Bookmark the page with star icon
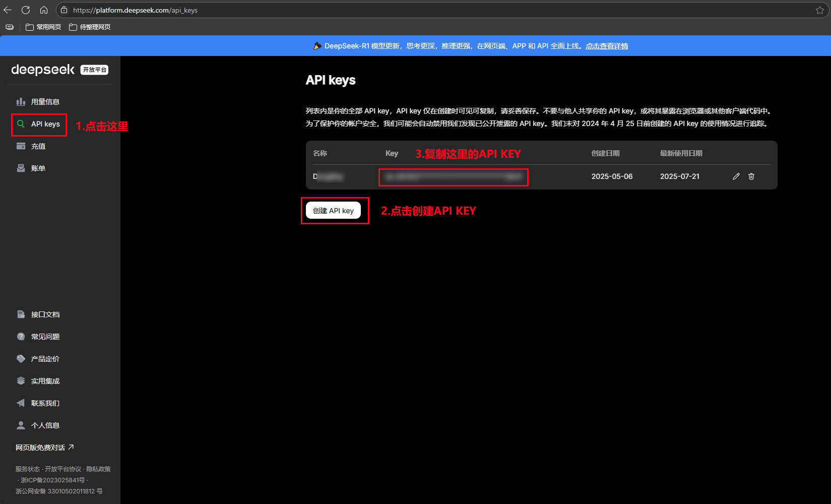This screenshot has width=831, height=504. tap(819, 10)
